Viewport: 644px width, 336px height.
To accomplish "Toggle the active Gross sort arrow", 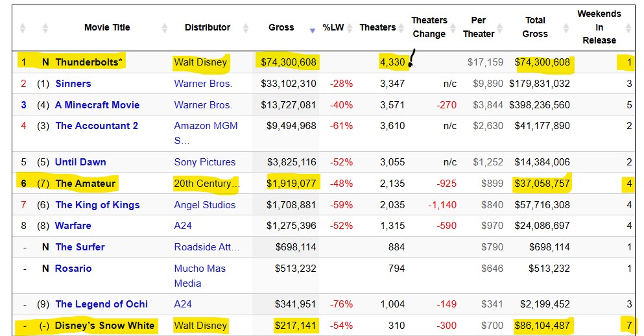I will (x=313, y=30).
